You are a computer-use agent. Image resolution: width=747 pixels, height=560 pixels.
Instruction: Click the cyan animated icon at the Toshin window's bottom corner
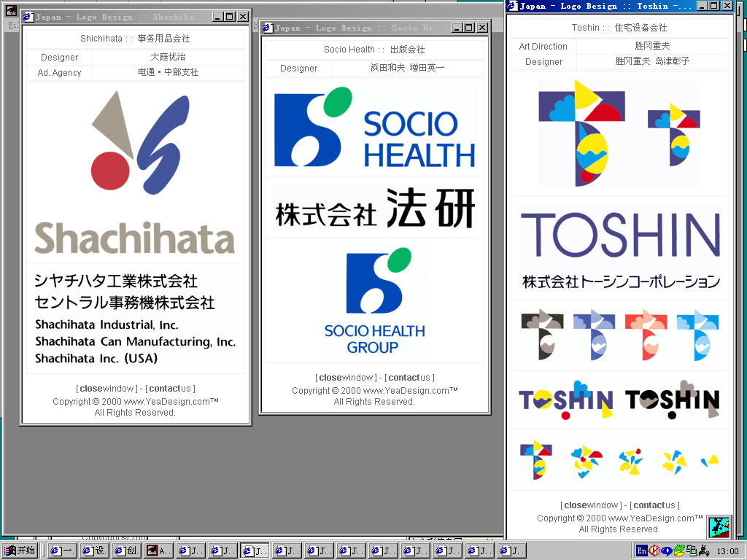click(x=719, y=527)
